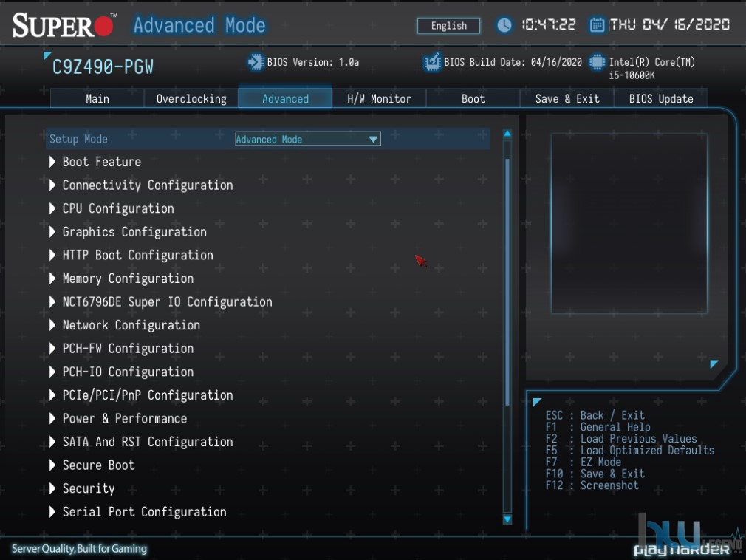This screenshot has height=560, width=746.
Task: Open the Save & Exit tab
Action: pos(567,98)
